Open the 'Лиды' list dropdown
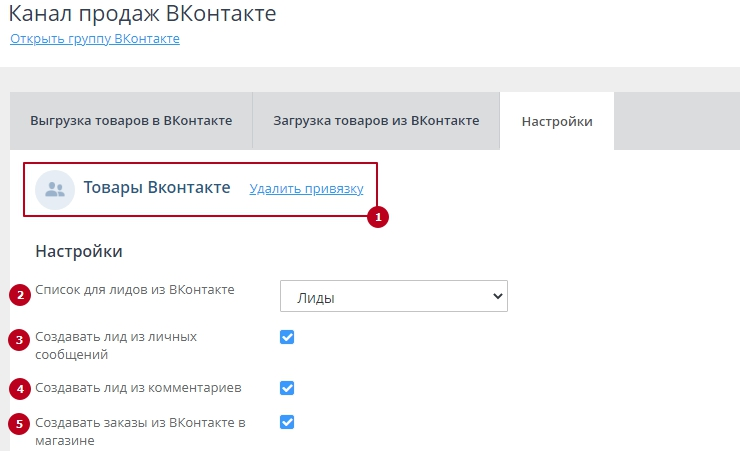The height and width of the screenshot is (451, 740). (x=394, y=296)
